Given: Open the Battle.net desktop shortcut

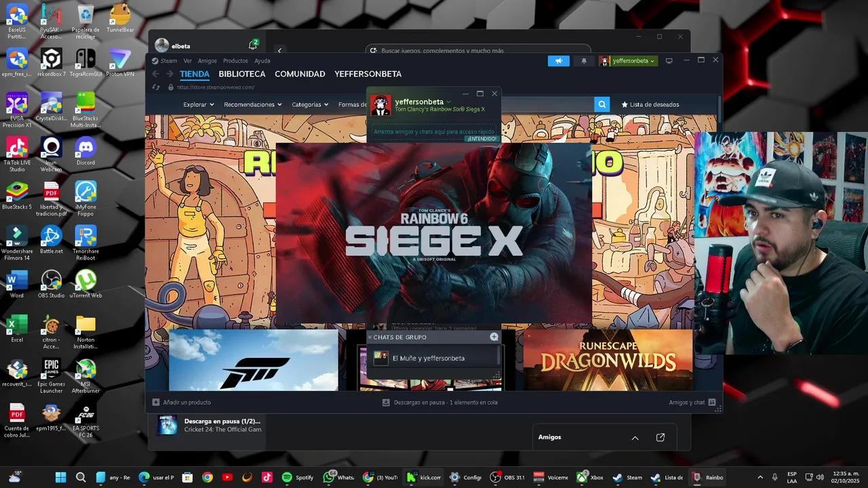Looking at the screenshot, I should pyautogui.click(x=52, y=240).
